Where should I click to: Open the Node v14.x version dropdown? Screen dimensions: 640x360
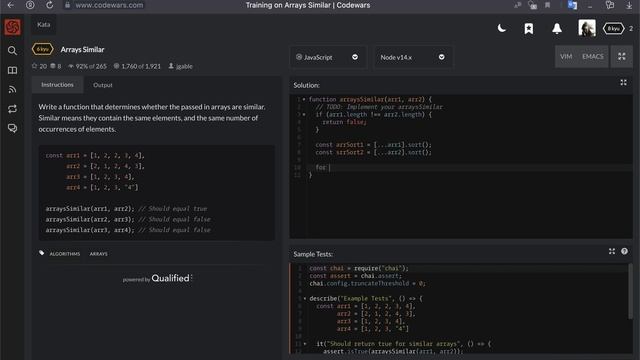(413, 57)
